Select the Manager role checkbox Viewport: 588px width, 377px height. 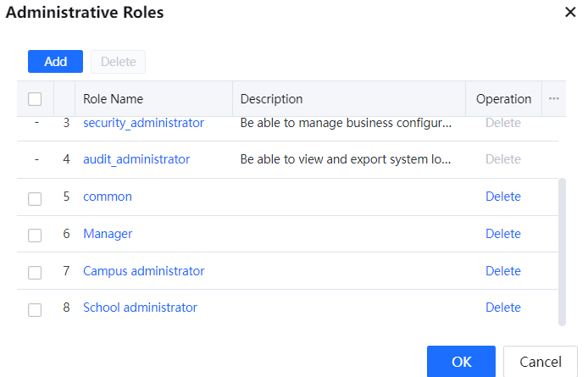pos(35,236)
